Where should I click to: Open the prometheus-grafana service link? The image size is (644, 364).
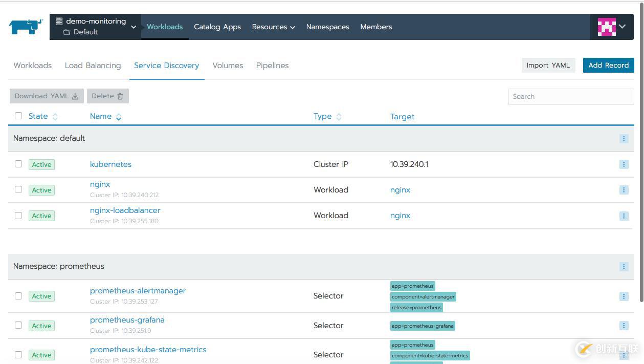pyautogui.click(x=127, y=320)
